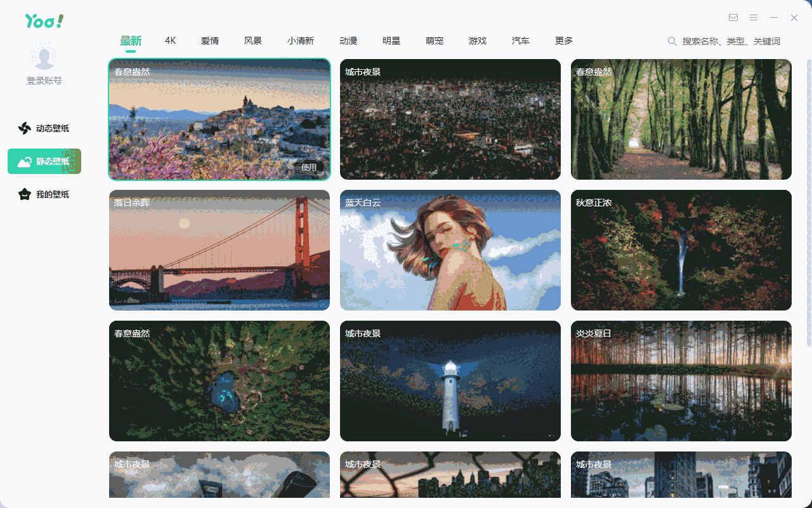Image resolution: width=812 pixels, height=508 pixels.
Task: Open the hamburger menu icon in the title bar
Action: 754,18
